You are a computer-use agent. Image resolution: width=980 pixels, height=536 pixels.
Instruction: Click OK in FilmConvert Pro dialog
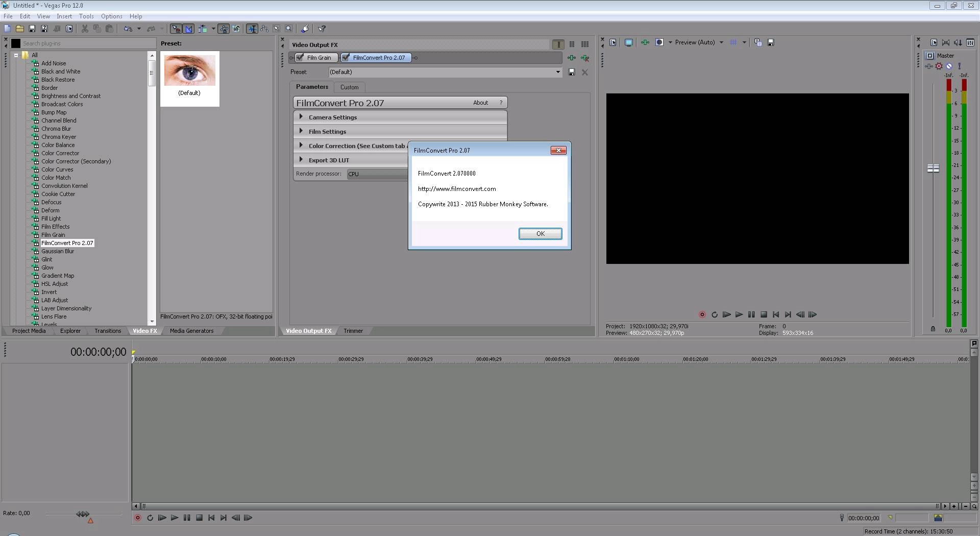pyautogui.click(x=540, y=234)
